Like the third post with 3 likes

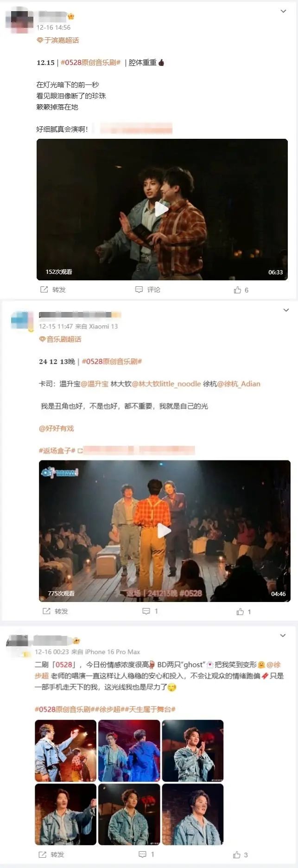(x=237, y=855)
